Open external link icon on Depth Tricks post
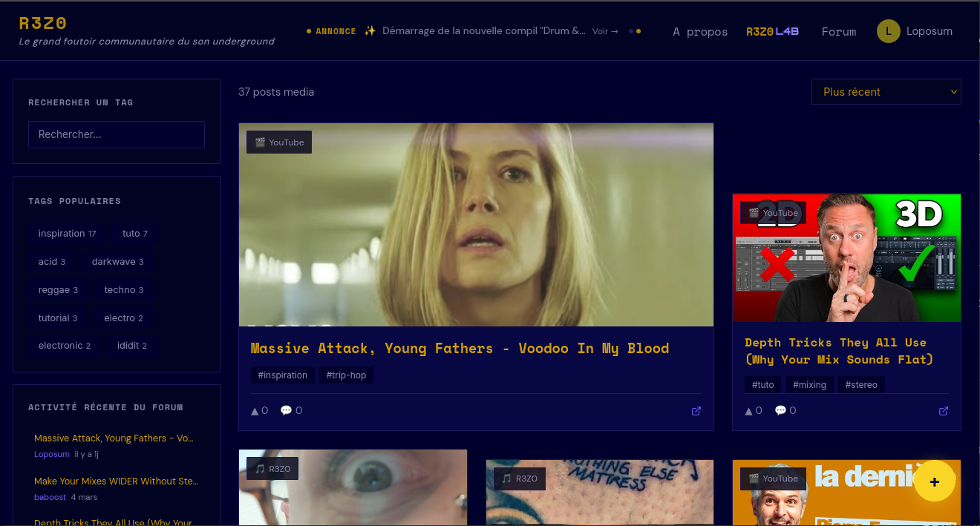 tap(944, 411)
